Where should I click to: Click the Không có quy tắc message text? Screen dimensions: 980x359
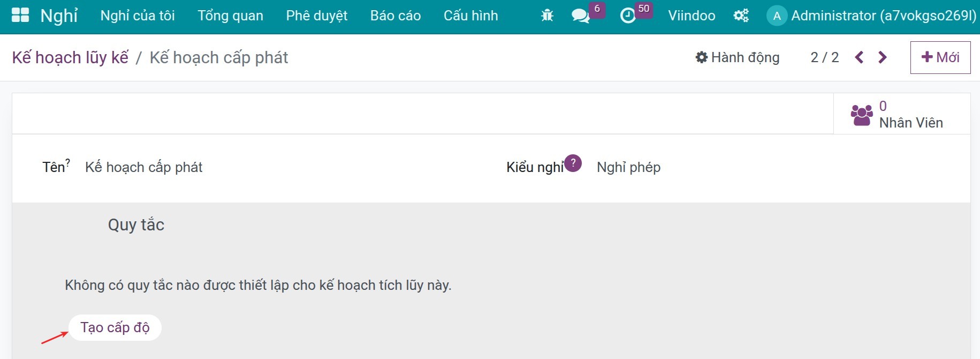[258, 285]
